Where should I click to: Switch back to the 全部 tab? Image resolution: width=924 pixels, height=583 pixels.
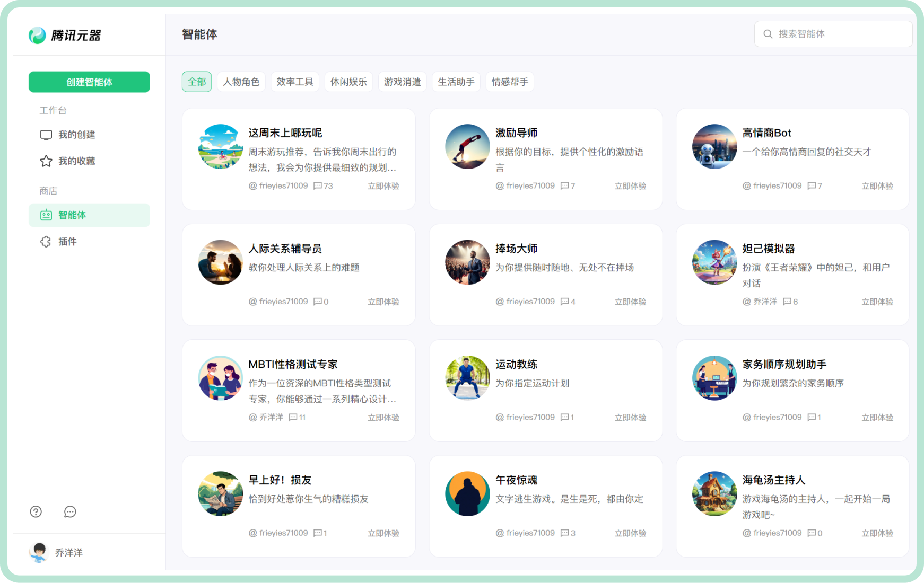(196, 82)
